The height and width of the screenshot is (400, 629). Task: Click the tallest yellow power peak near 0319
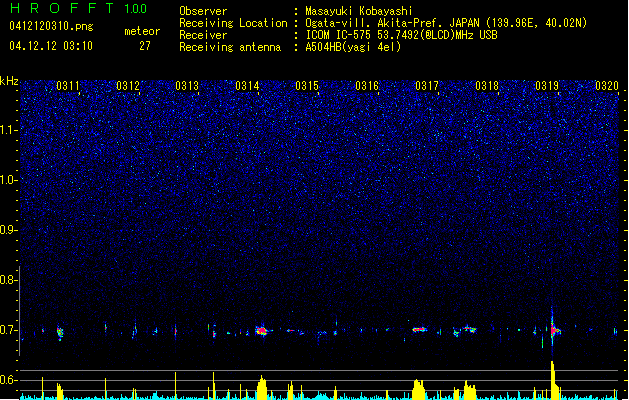(x=554, y=379)
